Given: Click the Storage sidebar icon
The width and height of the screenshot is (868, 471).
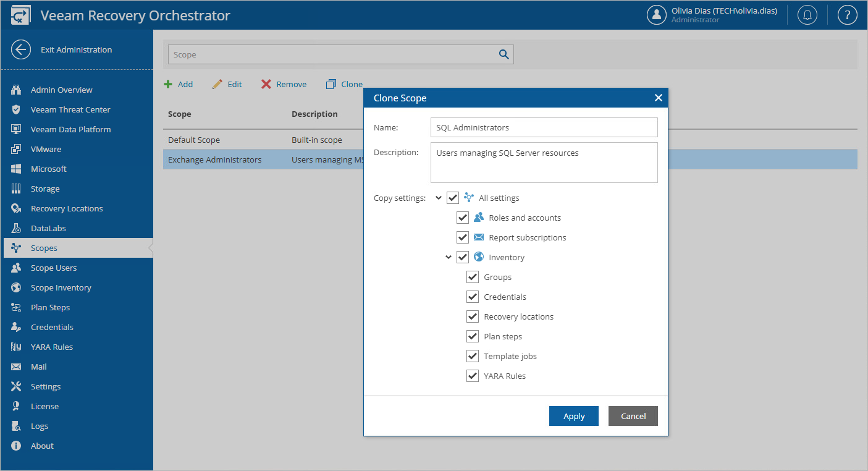Looking at the screenshot, I should tap(17, 189).
